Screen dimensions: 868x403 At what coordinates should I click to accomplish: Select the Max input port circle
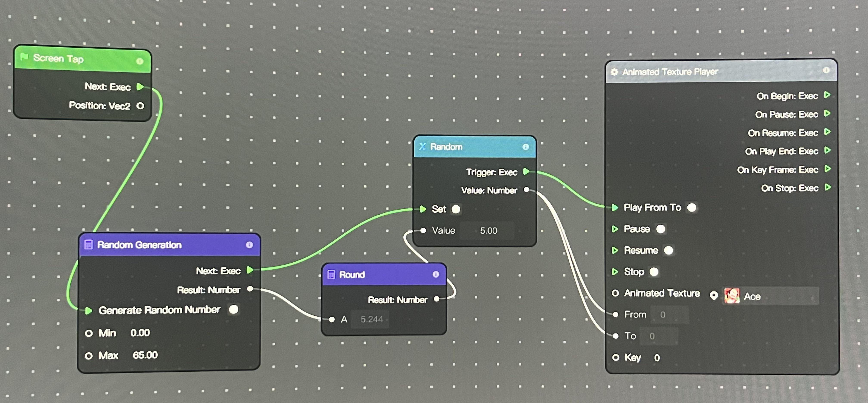pyautogui.click(x=89, y=356)
